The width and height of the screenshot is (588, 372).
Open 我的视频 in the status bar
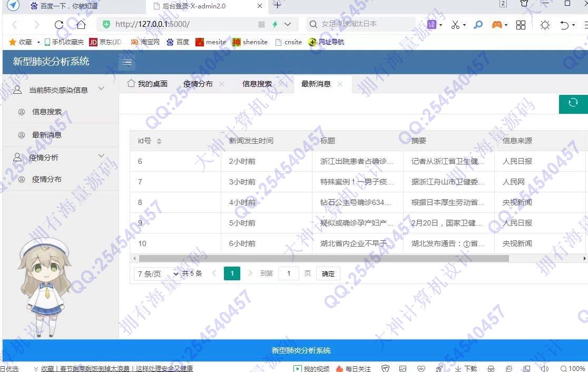point(311,368)
